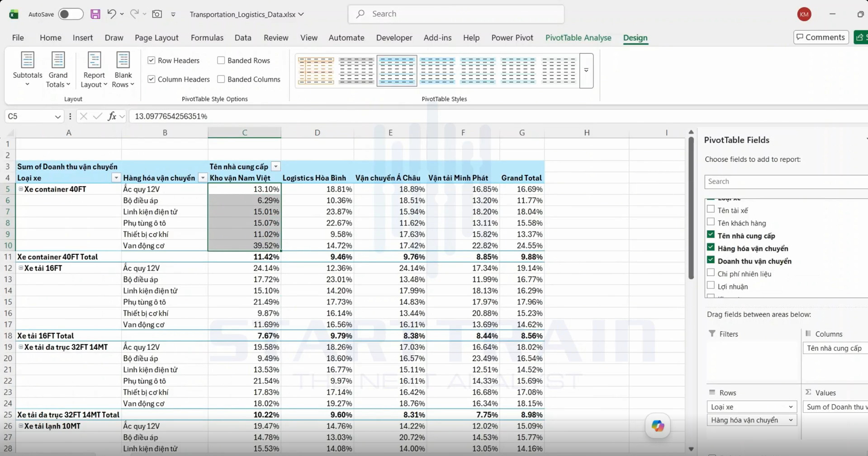Viewport: 868px width, 456px height.
Task: Click the vertical scrollbar down arrow
Action: point(691,449)
